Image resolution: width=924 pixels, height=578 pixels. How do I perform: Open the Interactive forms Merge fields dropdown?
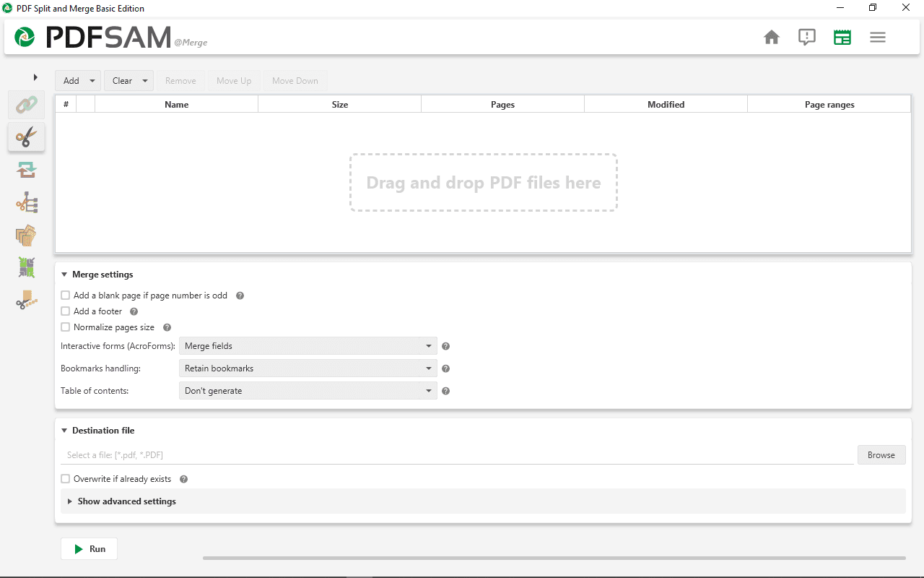308,346
